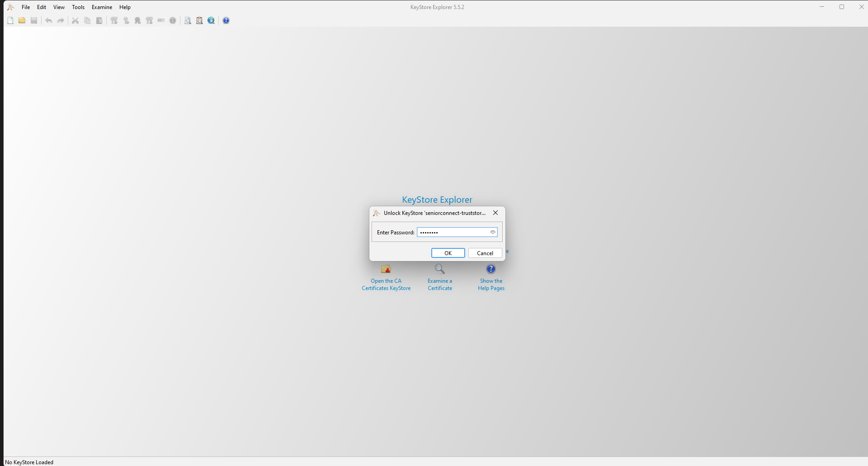Close the Unlock KeyStore dialog with X
Image resolution: width=868 pixels, height=466 pixels.
(495, 213)
